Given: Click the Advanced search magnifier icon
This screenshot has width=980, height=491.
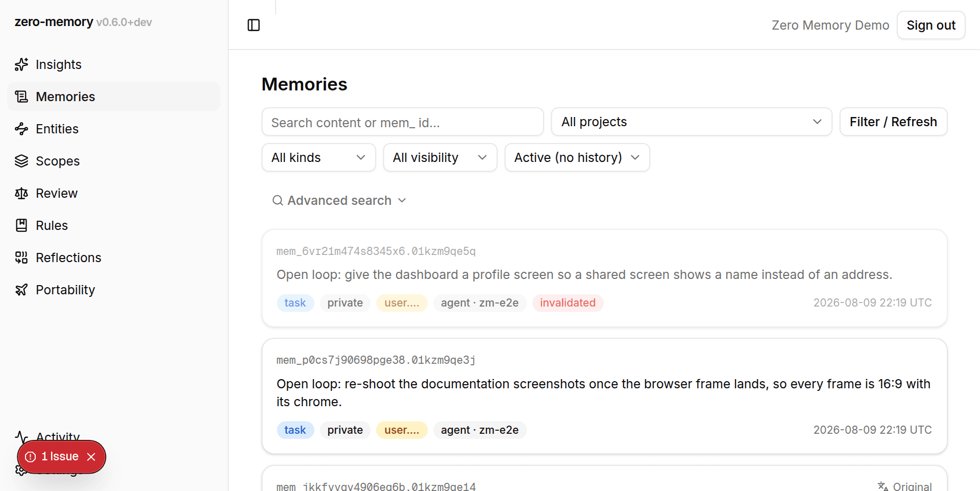Looking at the screenshot, I should click(x=278, y=200).
